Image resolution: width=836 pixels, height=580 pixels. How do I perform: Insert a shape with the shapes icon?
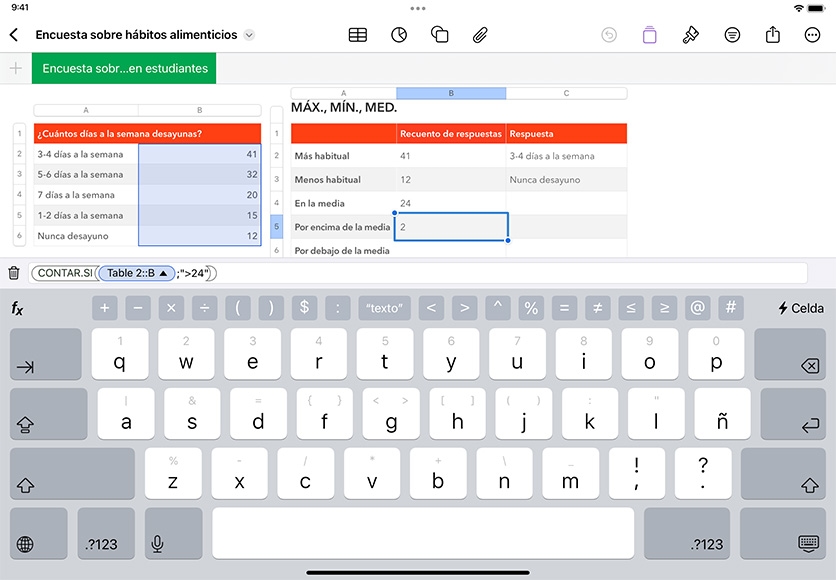point(439,35)
